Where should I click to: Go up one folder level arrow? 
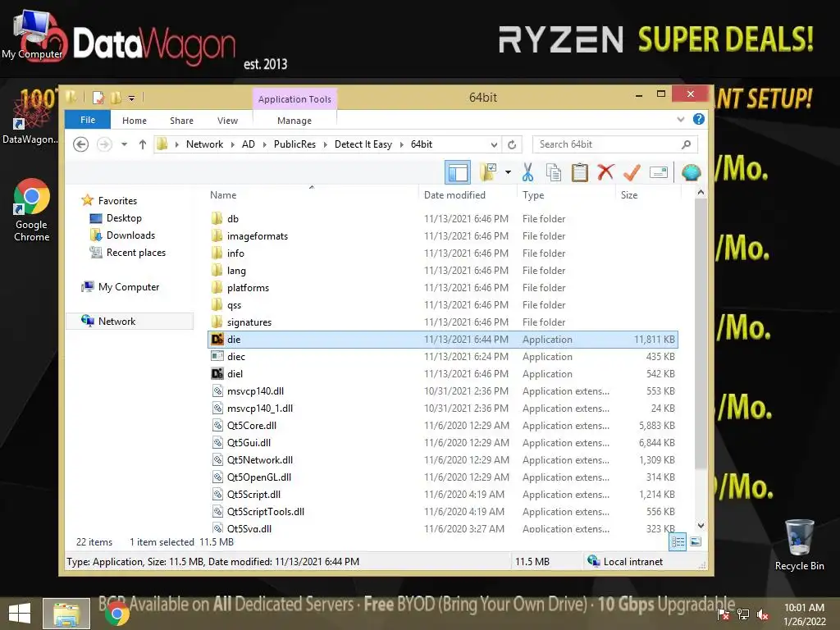(x=143, y=144)
